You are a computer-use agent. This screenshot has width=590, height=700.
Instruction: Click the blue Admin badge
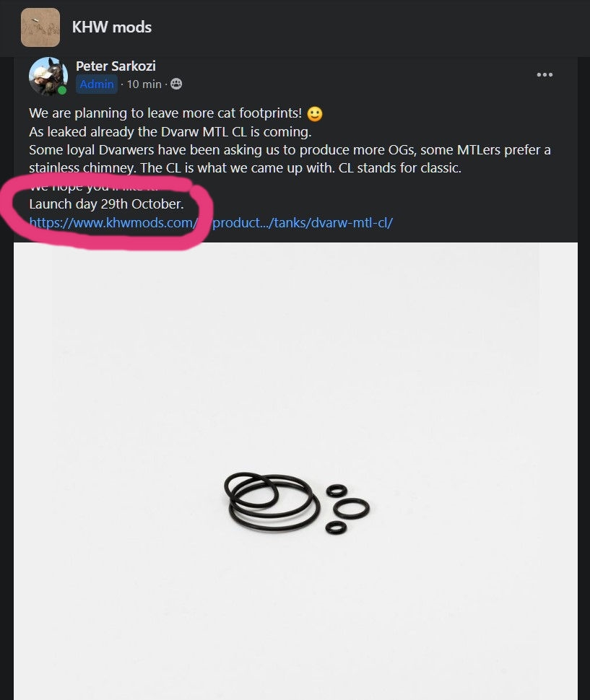point(97,84)
